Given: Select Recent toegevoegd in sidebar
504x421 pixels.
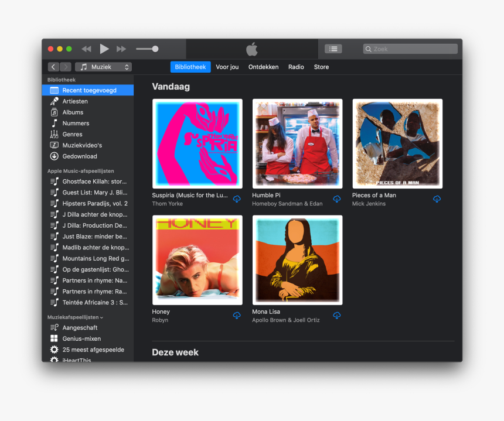Looking at the screenshot, I should (x=88, y=90).
